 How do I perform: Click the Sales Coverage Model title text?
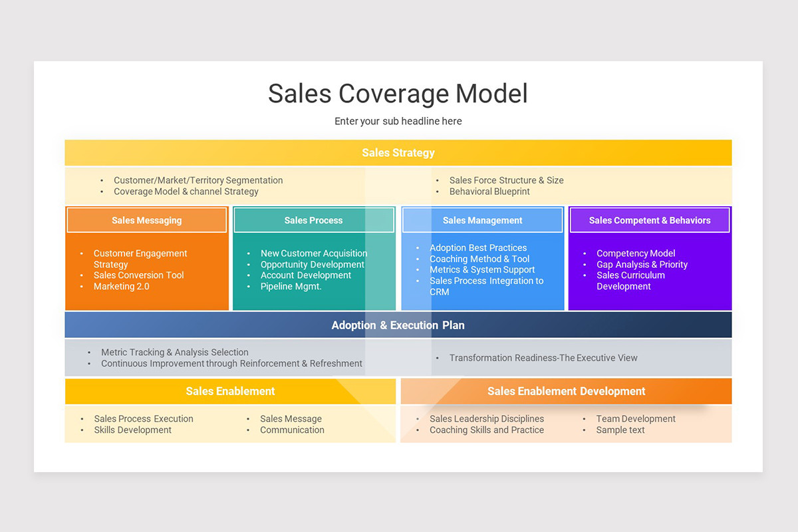pos(398,94)
